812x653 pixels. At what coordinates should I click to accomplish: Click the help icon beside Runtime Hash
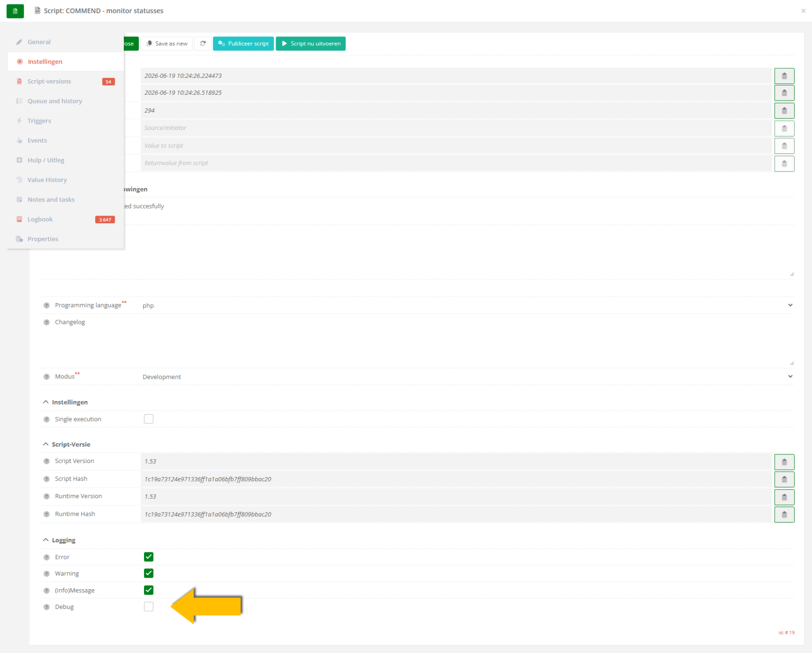tap(46, 514)
